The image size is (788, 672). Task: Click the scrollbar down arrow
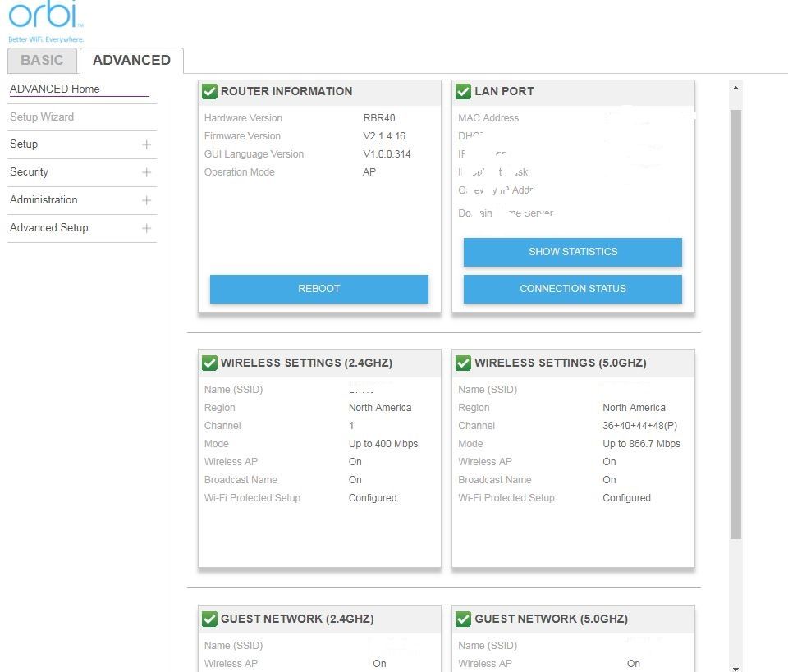coord(735,667)
